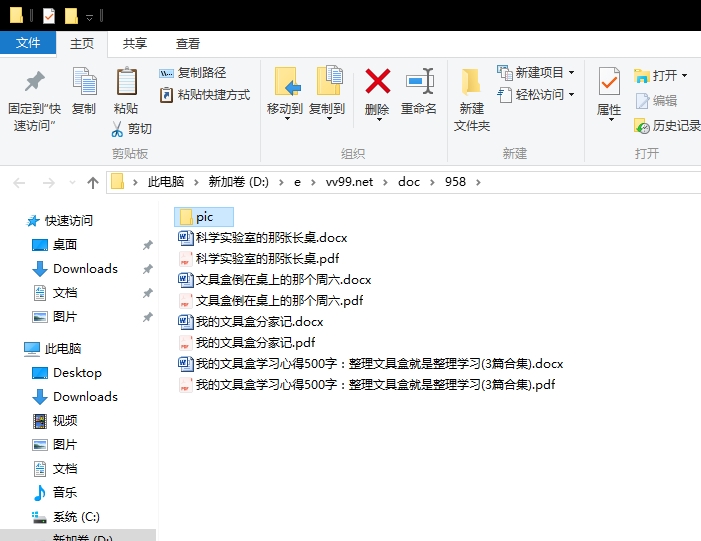Click the Rename (重命名) icon
Image resolution: width=701 pixels, height=541 pixels.
click(419, 81)
